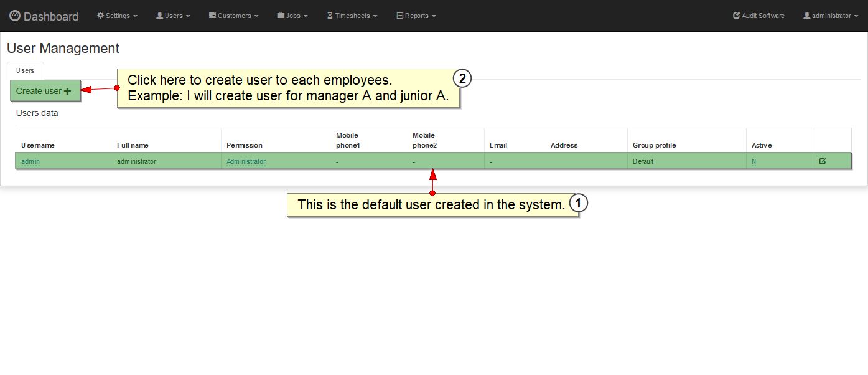868x375 pixels.
Task: Click the Full name column header
Action: [x=133, y=145]
